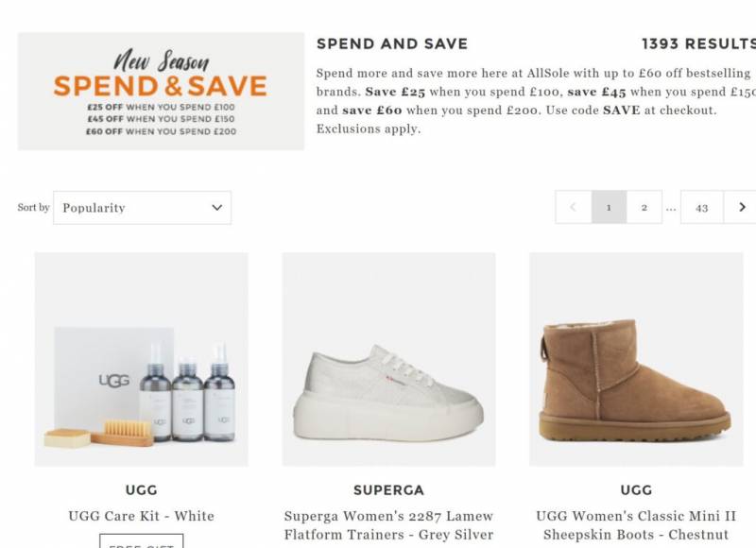
Task: Open Superga Flatform Trainers product image
Action: pyautogui.click(x=388, y=359)
